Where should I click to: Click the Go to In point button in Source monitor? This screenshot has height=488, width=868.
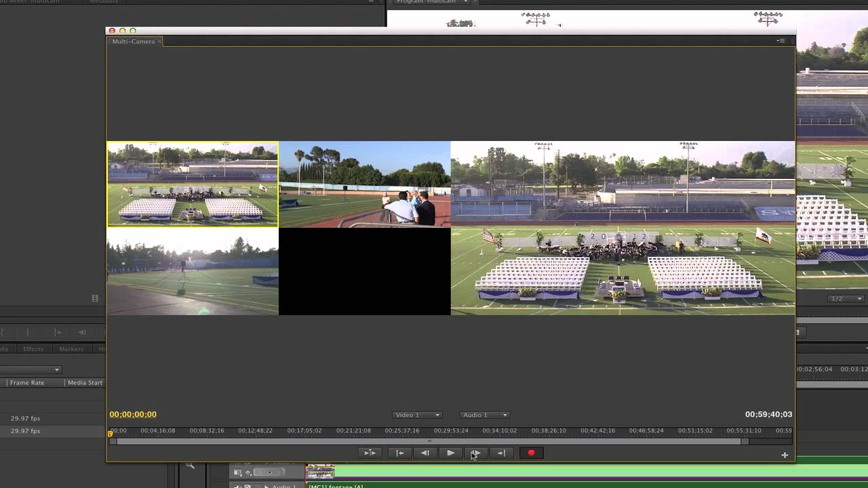pos(58,332)
